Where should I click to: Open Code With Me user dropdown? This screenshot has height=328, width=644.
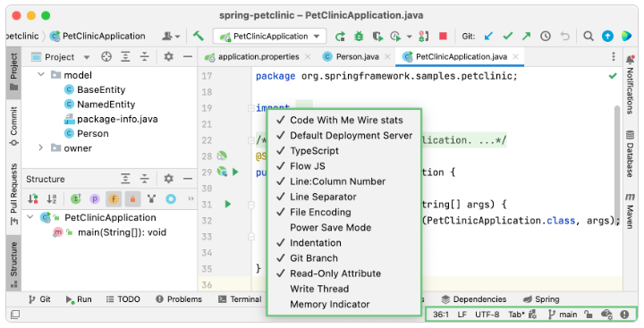[171, 36]
